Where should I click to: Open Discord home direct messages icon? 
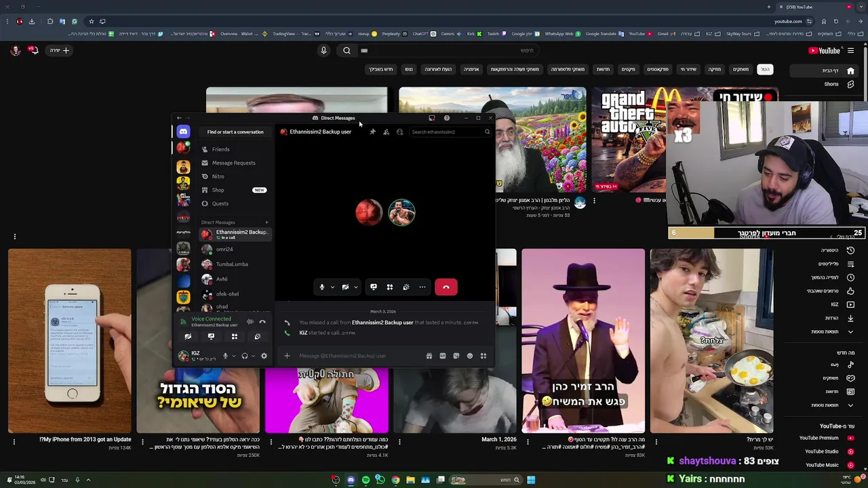(183, 131)
